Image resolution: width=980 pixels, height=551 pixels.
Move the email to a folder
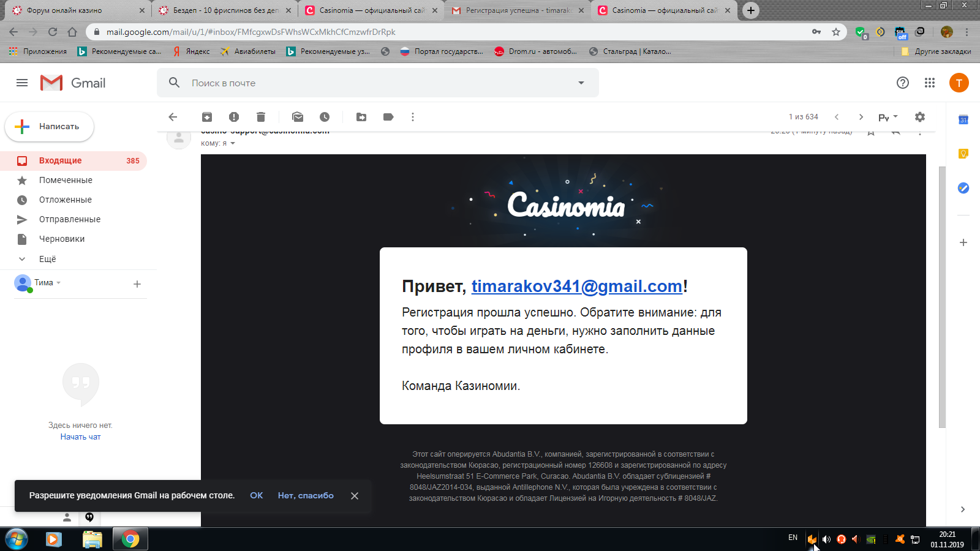(361, 117)
